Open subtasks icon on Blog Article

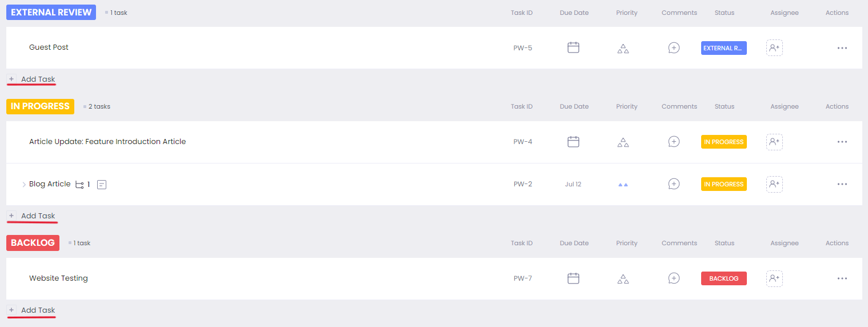pos(79,185)
